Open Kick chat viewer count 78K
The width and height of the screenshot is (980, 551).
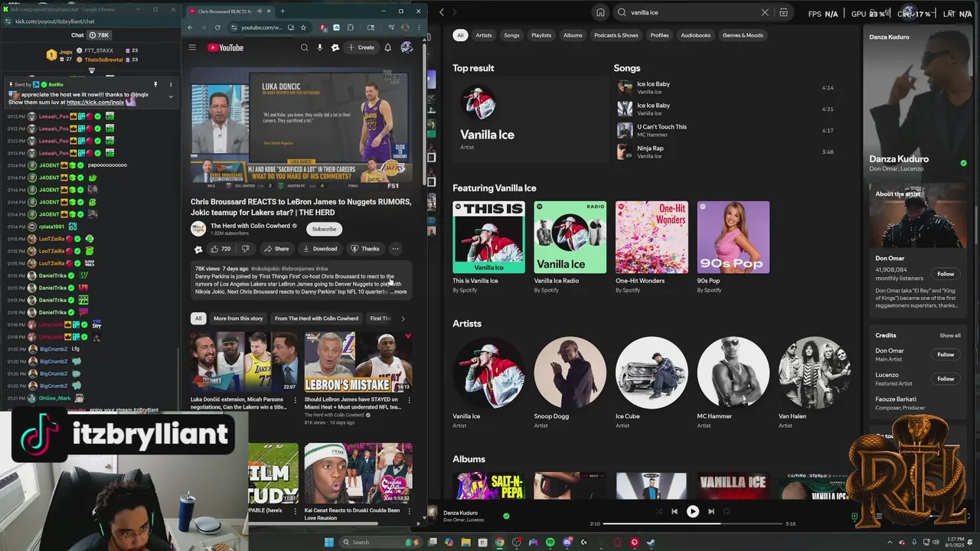pyautogui.click(x=99, y=35)
